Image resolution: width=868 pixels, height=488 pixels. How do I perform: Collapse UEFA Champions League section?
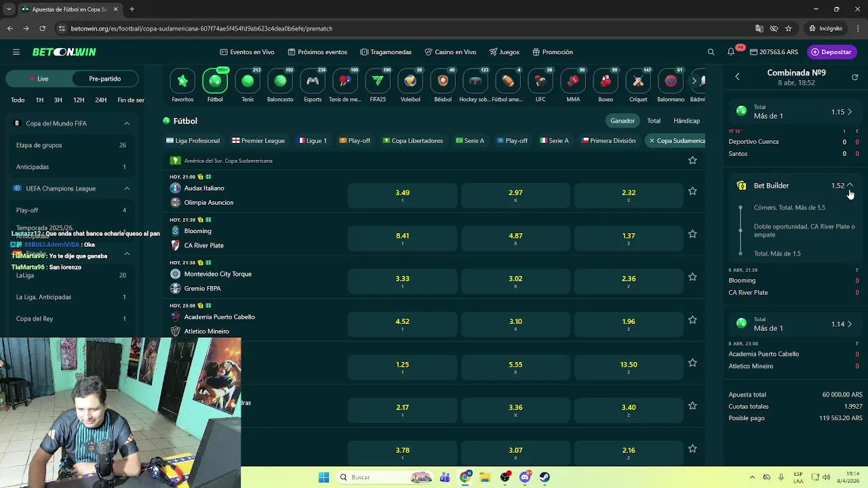coord(127,188)
